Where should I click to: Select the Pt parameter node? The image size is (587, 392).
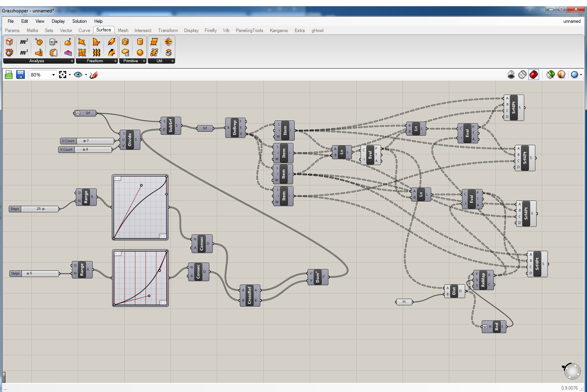tap(404, 302)
